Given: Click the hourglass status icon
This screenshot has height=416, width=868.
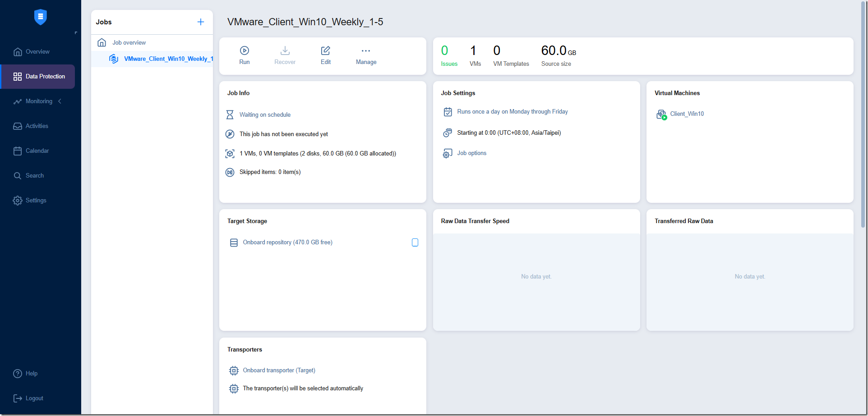Looking at the screenshot, I should [x=230, y=115].
